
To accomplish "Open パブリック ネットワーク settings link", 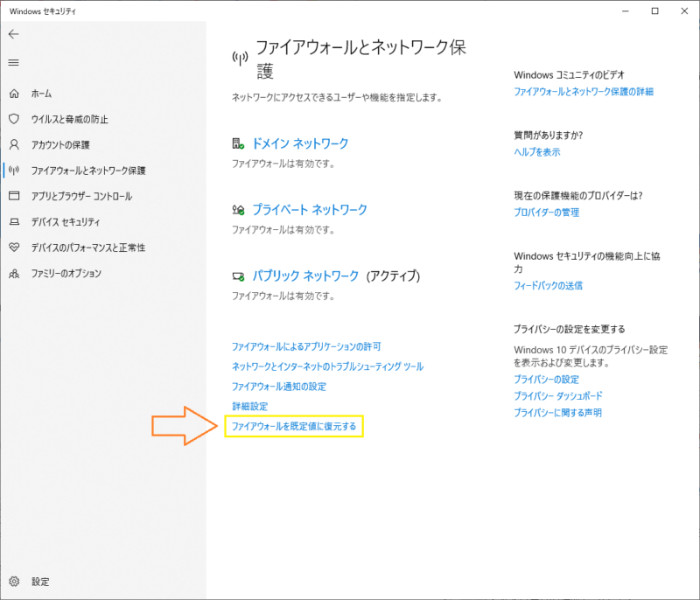I will tap(305, 276).
